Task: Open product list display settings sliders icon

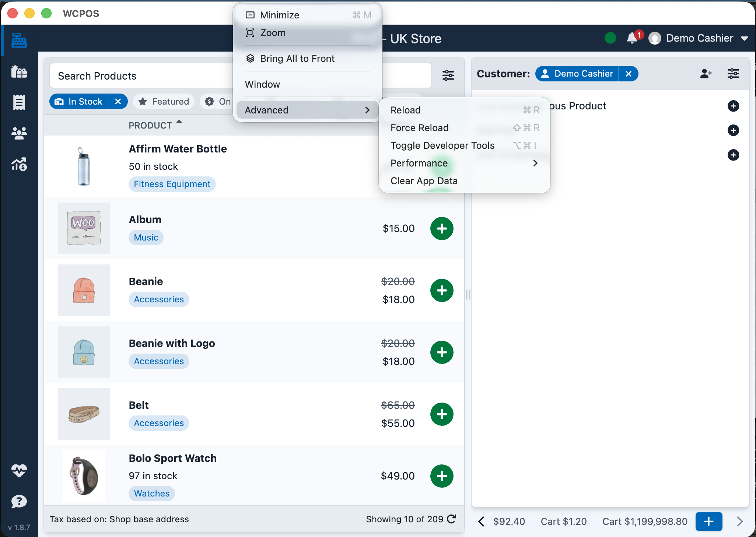Action: (x=448, y=76)
